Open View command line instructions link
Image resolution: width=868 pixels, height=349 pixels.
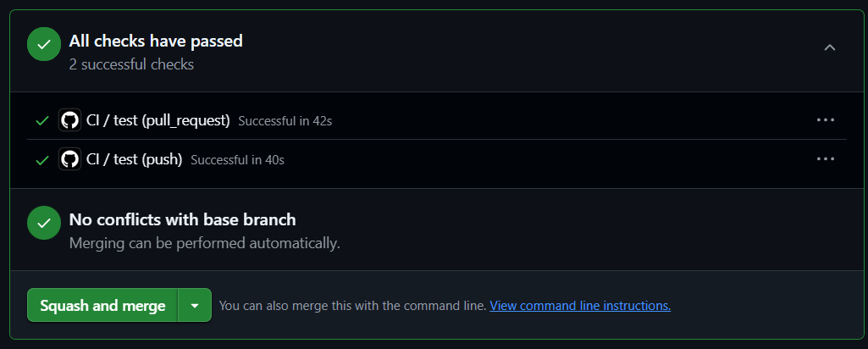[x=580, y=306]
